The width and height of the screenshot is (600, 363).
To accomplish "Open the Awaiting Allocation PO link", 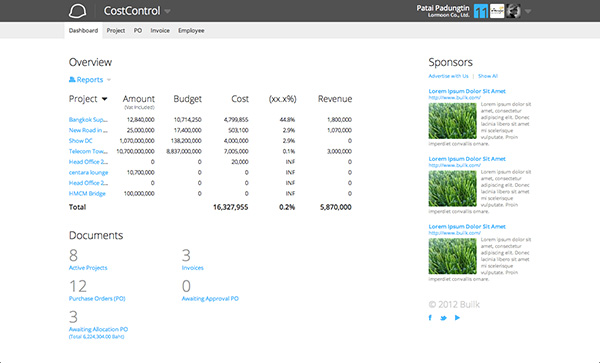I will pos(98,329).
